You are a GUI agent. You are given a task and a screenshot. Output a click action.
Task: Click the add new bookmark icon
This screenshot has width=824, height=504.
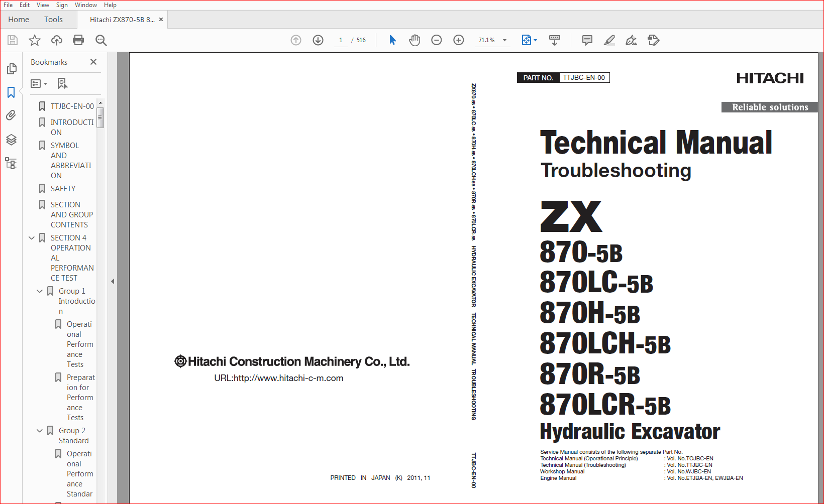coord(62,83)
